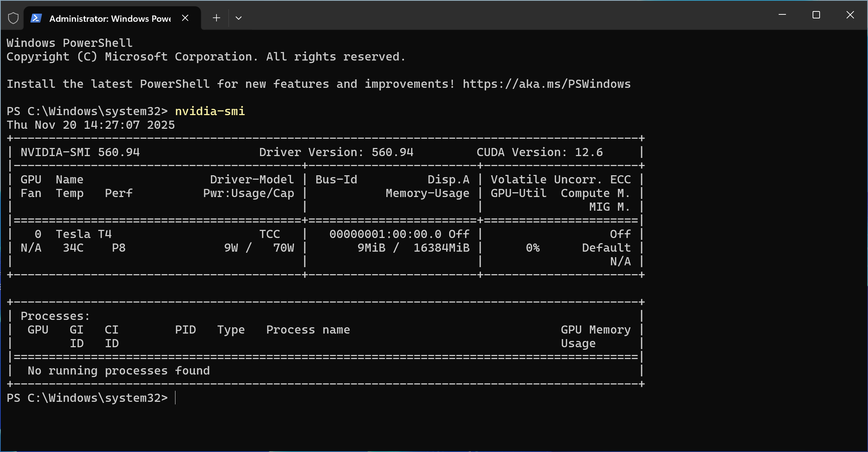Click the Pwr:Usage/Cap column header
The height and width of the screenshot is (452, 868).
coord(249,193)
